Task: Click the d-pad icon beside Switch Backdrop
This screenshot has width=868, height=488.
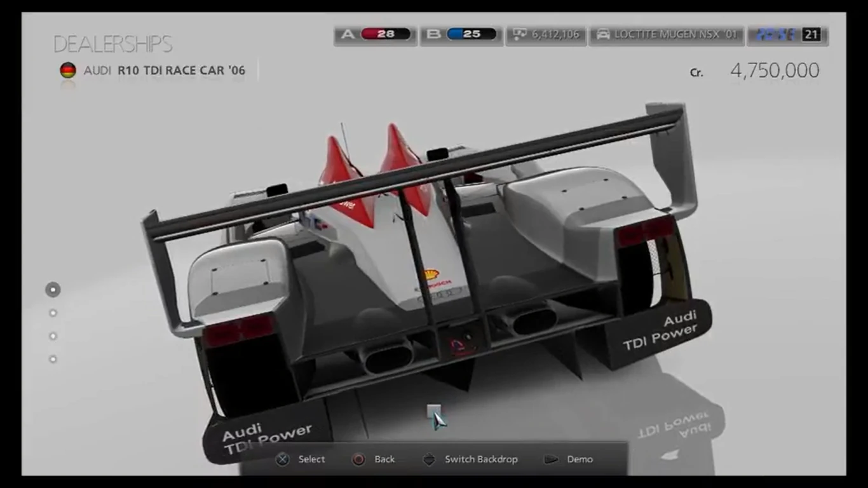Action: click(x=430, y=459)
